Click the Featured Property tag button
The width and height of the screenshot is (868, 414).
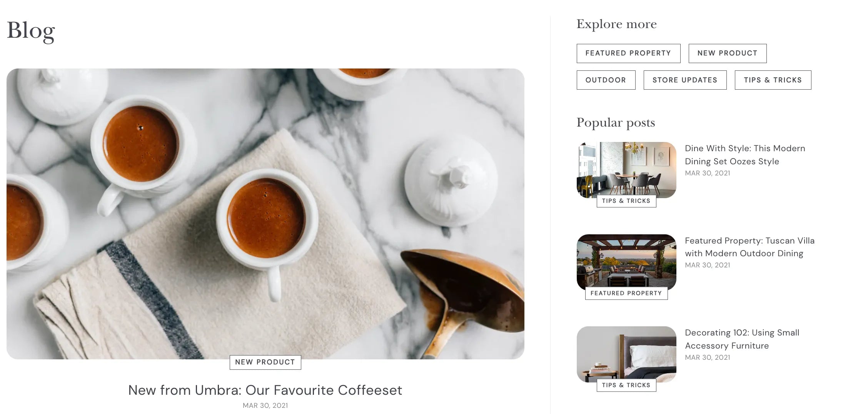pos(628,53)
